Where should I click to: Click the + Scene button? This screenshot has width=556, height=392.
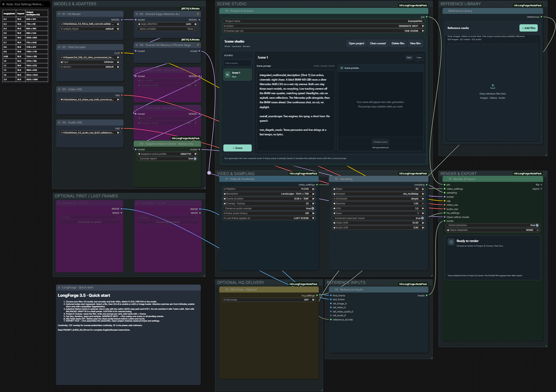pos(238,148)
